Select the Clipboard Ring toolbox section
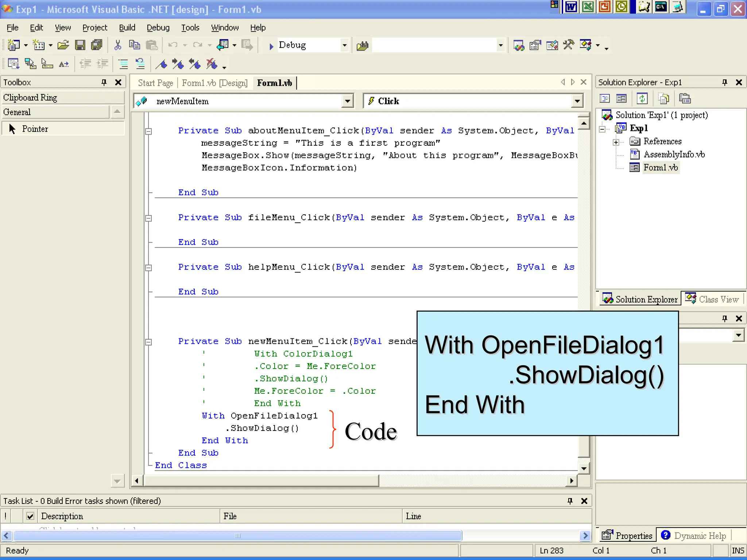The height and width of the screenshot is (560, 747). [63, 98]
